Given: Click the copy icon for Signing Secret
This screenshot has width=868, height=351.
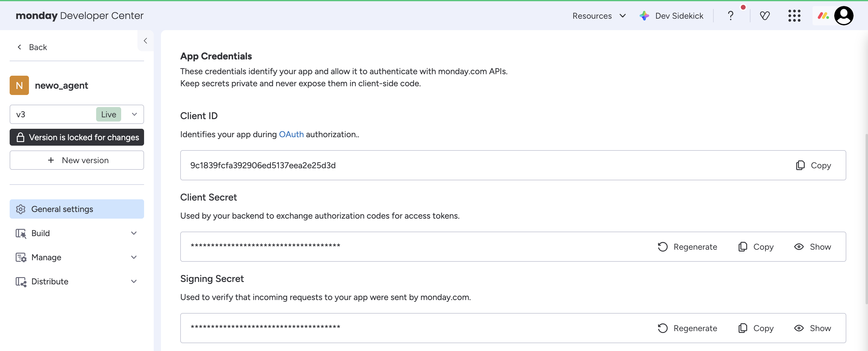Looking at the screenshot, I should coord(743,328).
